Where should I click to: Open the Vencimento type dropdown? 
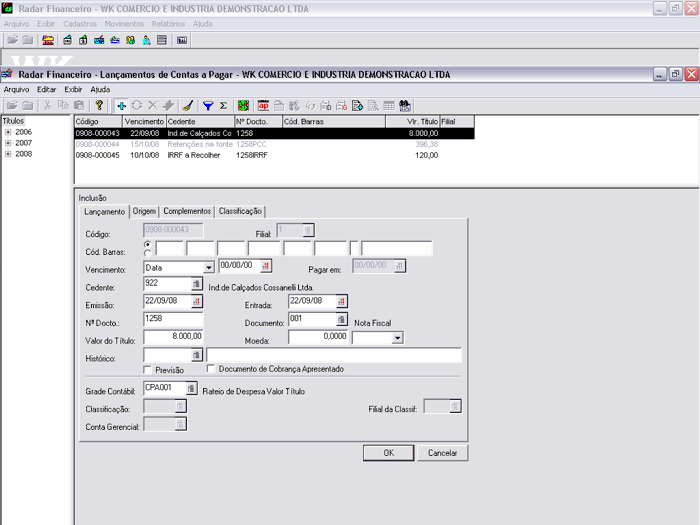[x=209, y=268]
